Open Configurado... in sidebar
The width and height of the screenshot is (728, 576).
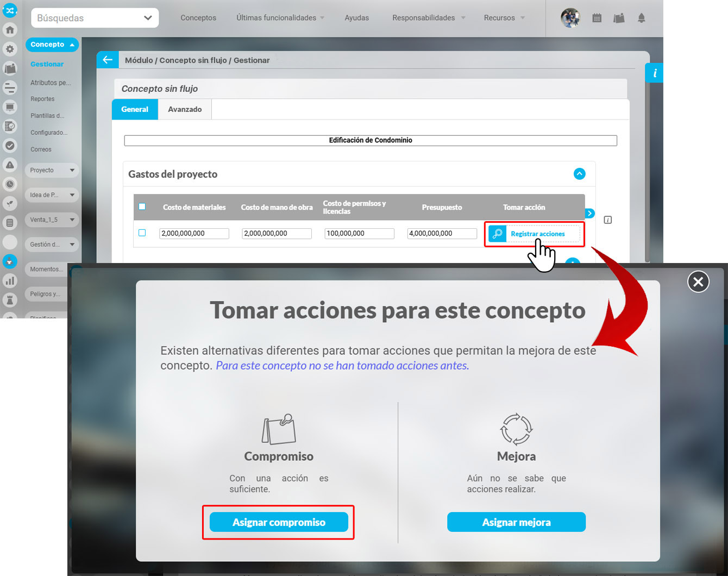(x=49, y=133)
